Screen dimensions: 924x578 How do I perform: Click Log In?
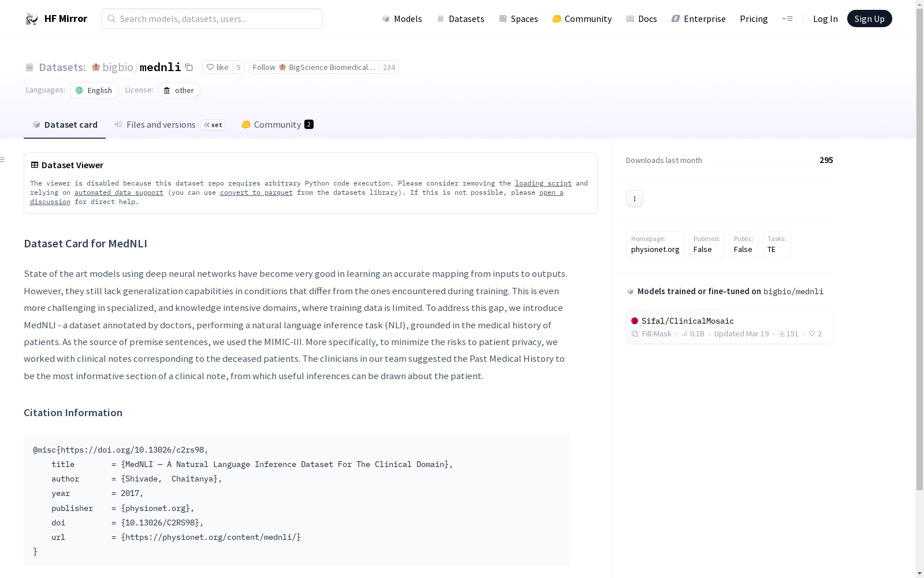pyautogui.click(x=825, y=18)
